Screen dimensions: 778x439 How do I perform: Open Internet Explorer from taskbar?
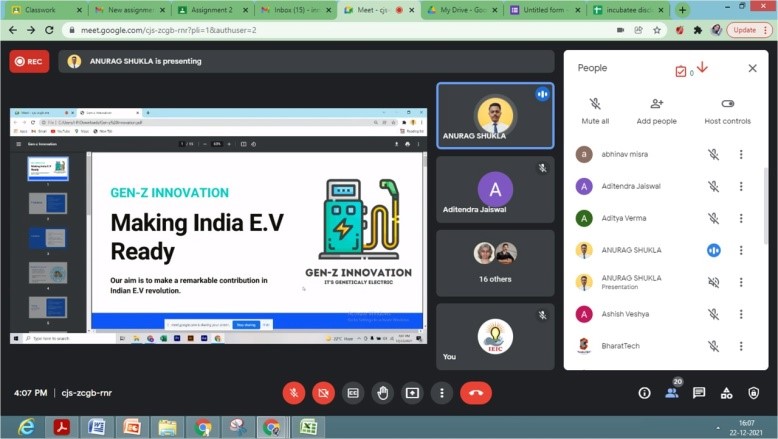point(26,427)
